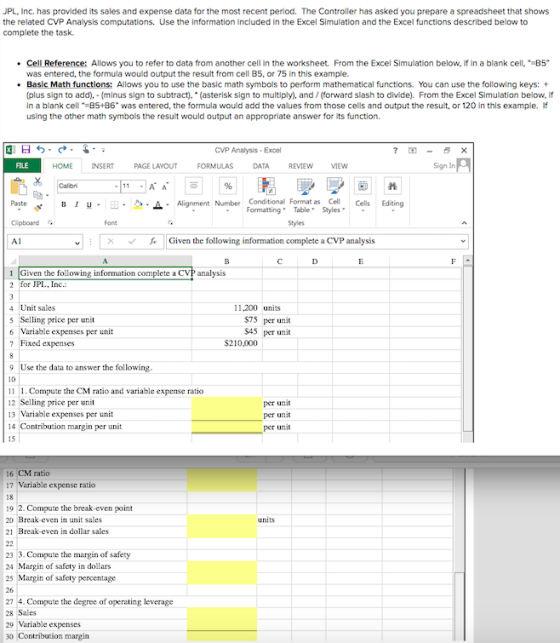Open Ribbon Display Options icon

click(x=412, y=150)
